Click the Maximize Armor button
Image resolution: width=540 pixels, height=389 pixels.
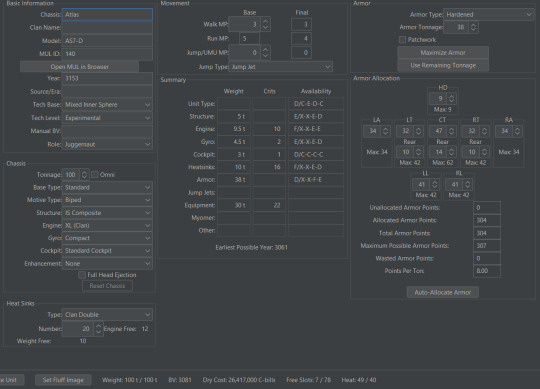(x=443, y=53)
